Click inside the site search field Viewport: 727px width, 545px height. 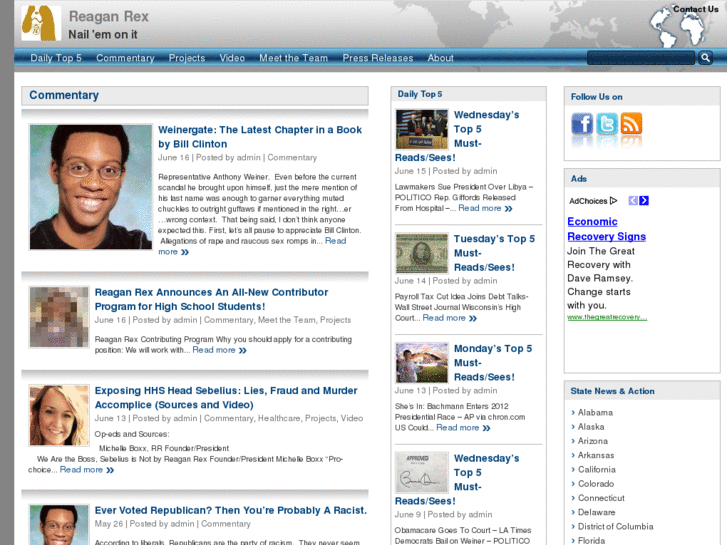pos(641,58)
